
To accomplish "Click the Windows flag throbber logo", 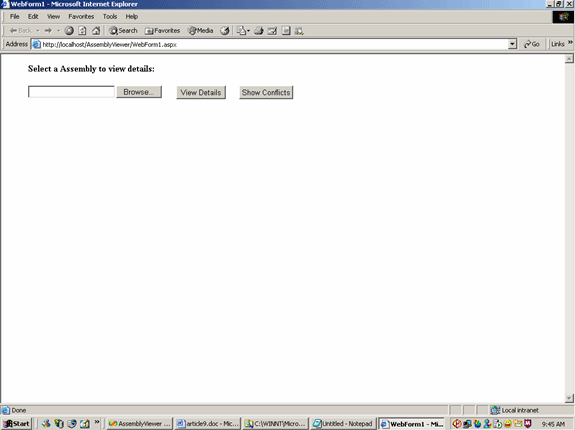I will click(x=563, y=17).
